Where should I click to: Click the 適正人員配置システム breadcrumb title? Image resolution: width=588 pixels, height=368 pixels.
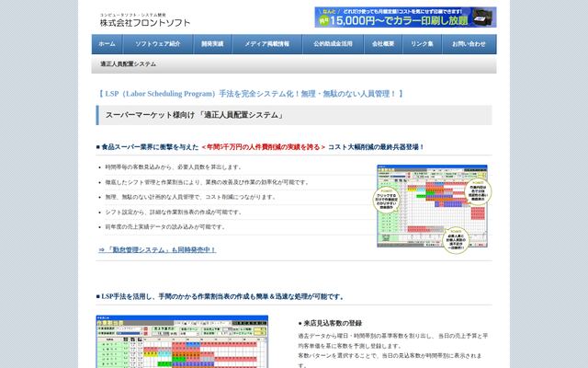128,64
